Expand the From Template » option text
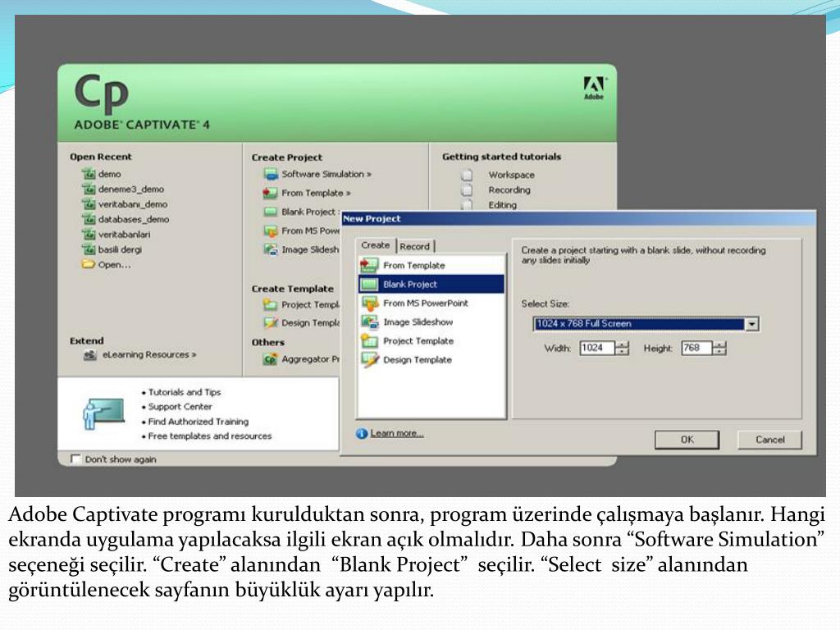The height and width of the screenshot is (630, 840). [316, 193]
